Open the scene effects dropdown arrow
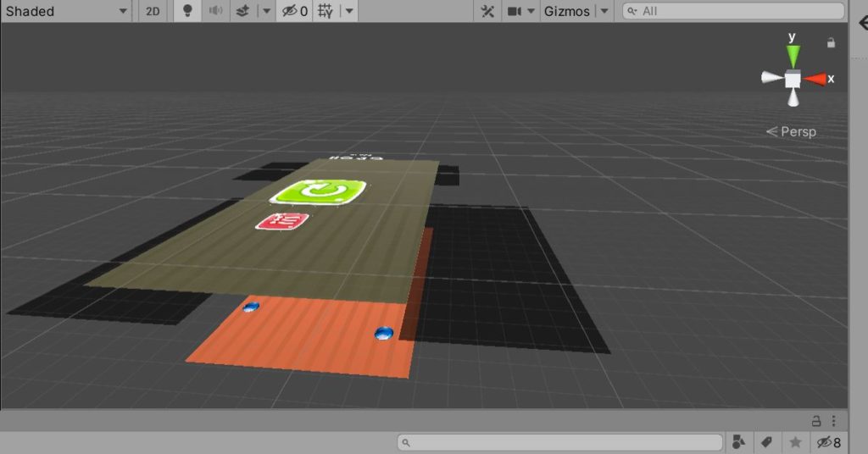Viewport: 868px width, 454px height. click(x=266, y=11)
